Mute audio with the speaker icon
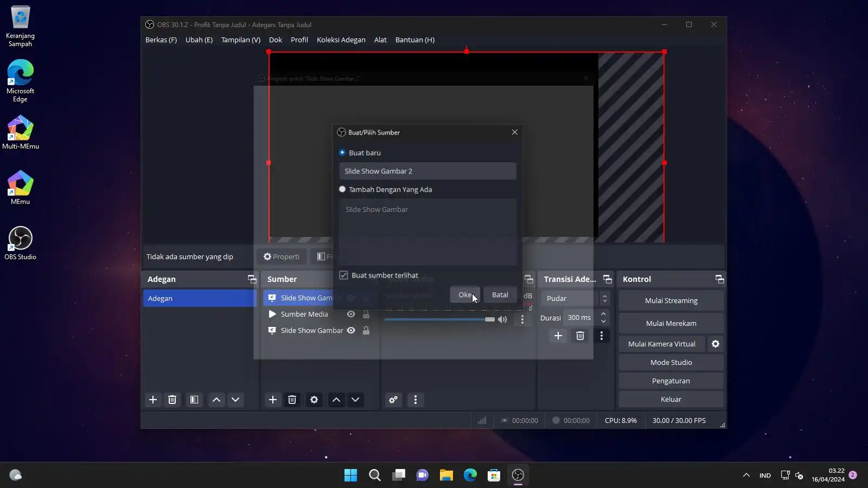The image size is (868, 488). [502, 319]
